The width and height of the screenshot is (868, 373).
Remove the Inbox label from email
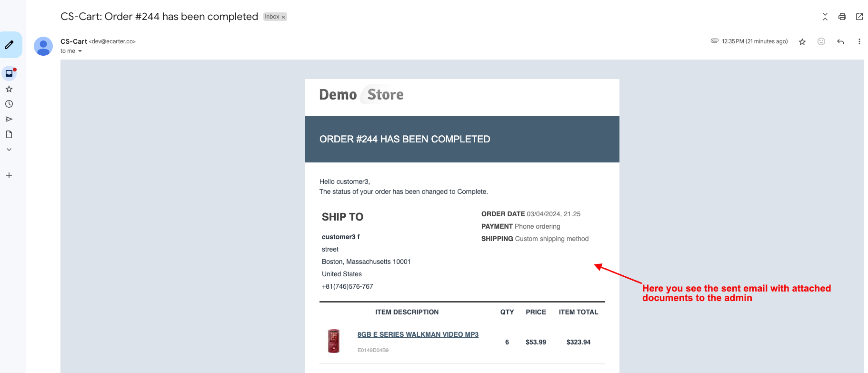click(283, 17)
